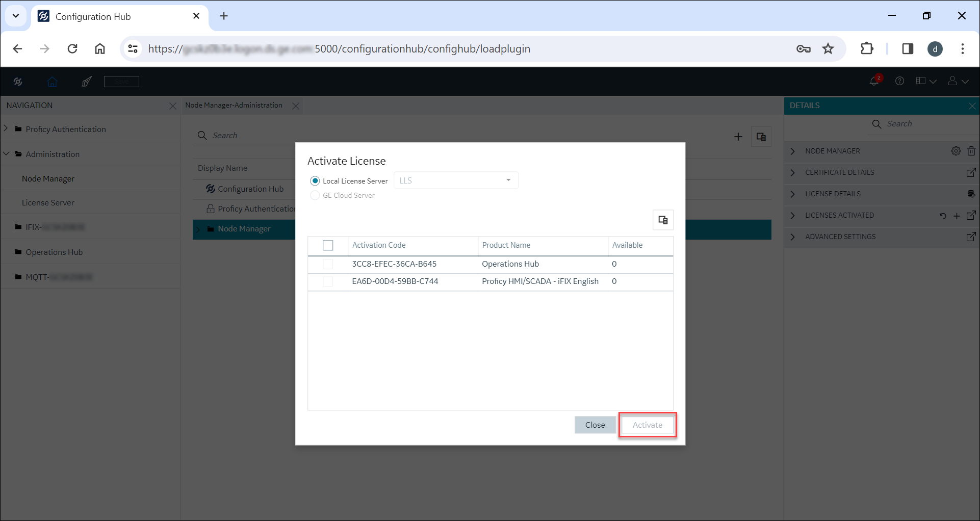Check the box for 3CC8-EFEC-36CA-B645
980x521 pixels.
328,264
